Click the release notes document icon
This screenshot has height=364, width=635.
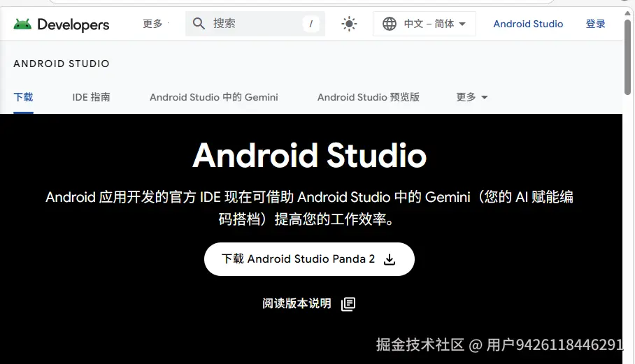point(348,304)
